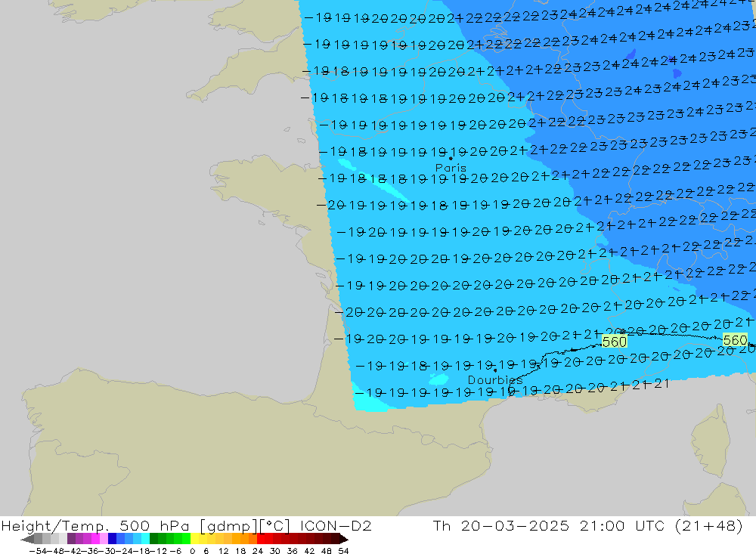Click the gray left arrow of color scale
The image size is (756, 554).
click(x=27, y=539)
